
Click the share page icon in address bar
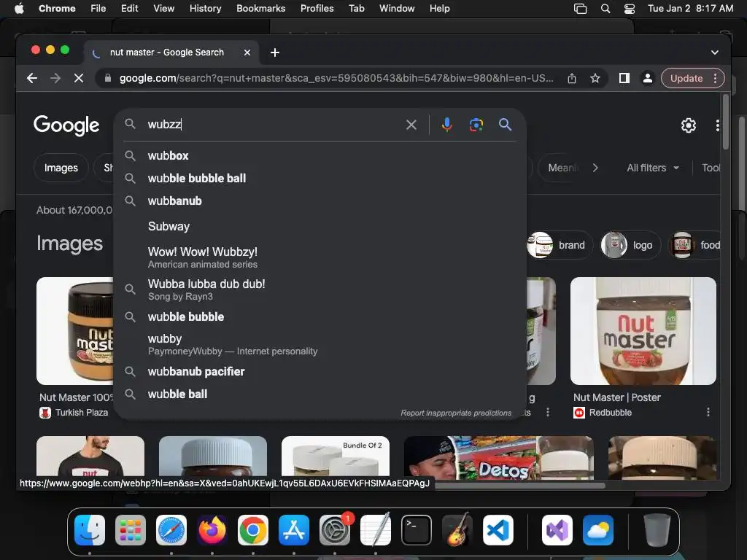click(572, 78)
